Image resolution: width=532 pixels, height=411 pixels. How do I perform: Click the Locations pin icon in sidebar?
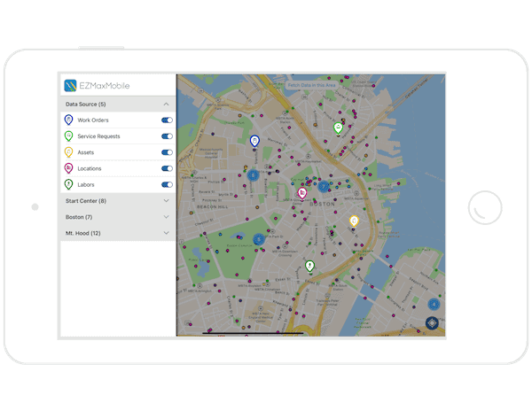[68, 168]
